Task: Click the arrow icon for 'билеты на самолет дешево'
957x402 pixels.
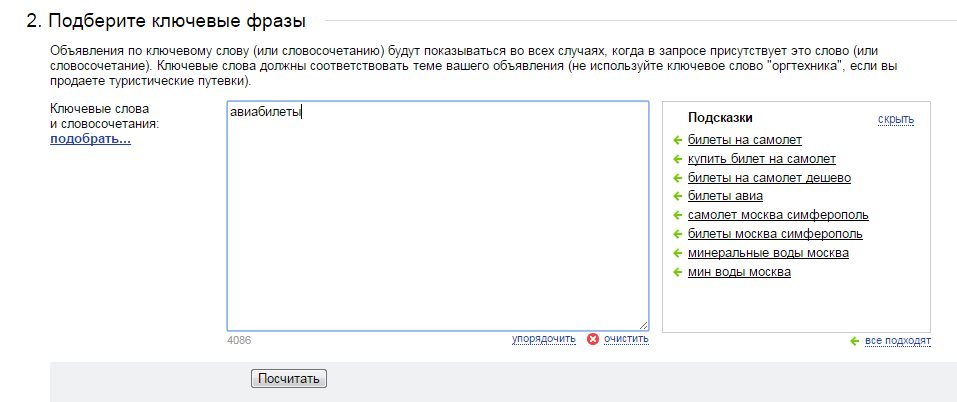Action: pyautogui.click(x=677, y=178)
